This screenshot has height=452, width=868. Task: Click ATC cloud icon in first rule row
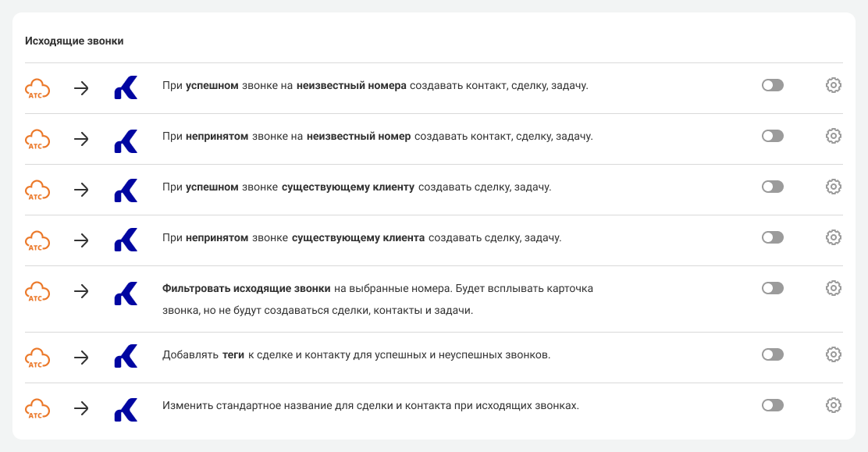tap(37, 88)
